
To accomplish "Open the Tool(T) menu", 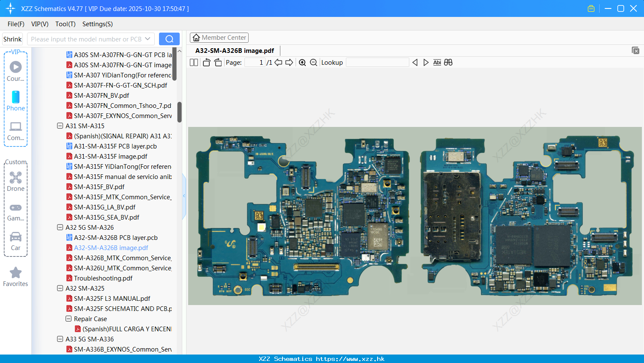I will (66, 24).
